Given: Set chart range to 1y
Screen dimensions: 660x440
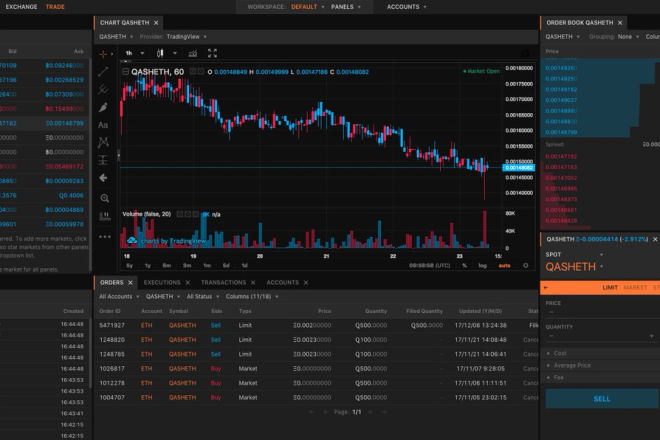Looking at the screenshot, I should 148,266.
